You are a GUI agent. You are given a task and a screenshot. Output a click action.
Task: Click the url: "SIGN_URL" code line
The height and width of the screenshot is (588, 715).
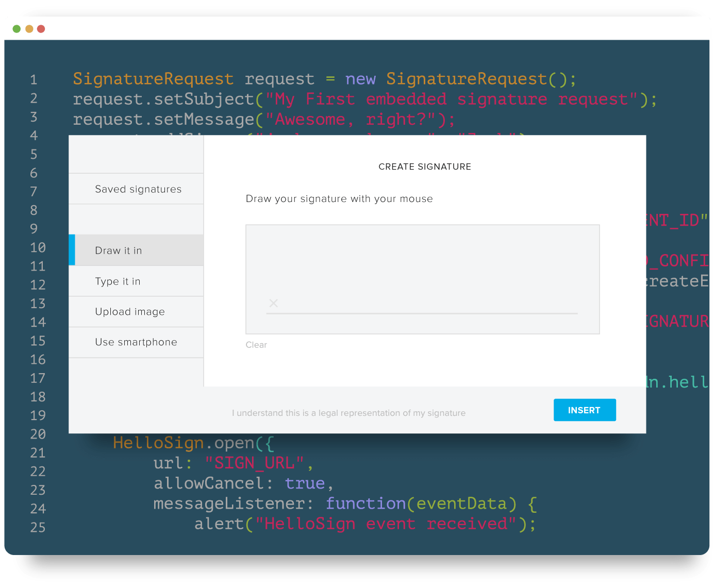234,463
